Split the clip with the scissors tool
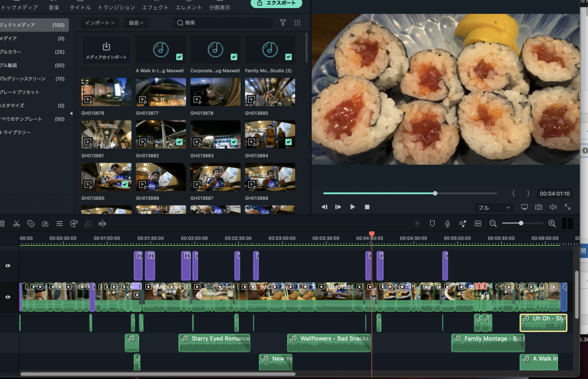The width and height of the screenshot is (588, 379). coord(17,224)
